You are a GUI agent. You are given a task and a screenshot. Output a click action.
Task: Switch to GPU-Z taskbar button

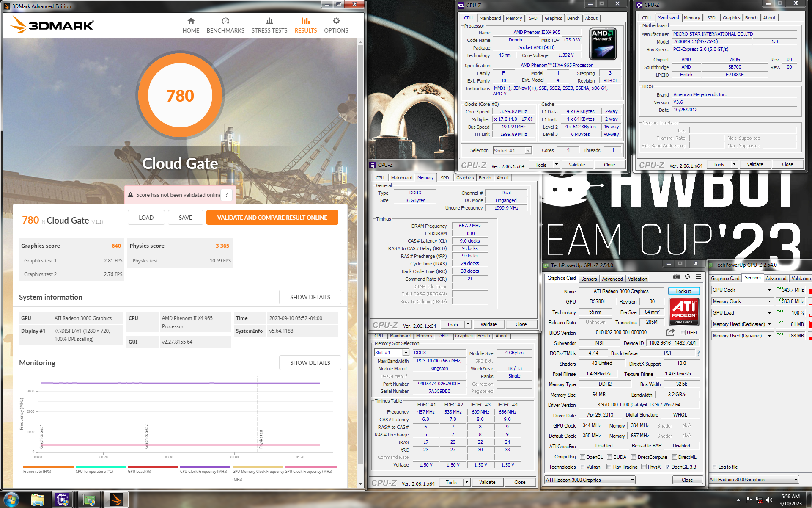tap(89, 500)
